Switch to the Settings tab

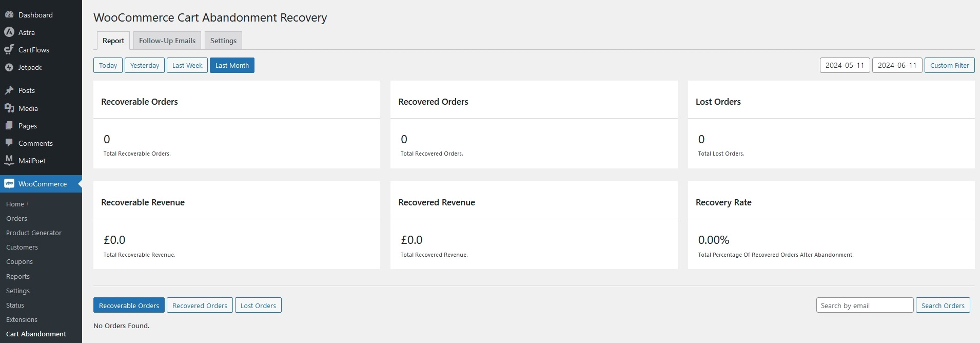click(x=223, y=41)
